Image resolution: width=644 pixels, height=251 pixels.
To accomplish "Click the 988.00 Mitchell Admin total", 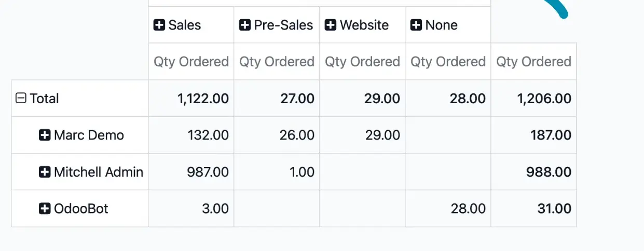I will [549, 172].
